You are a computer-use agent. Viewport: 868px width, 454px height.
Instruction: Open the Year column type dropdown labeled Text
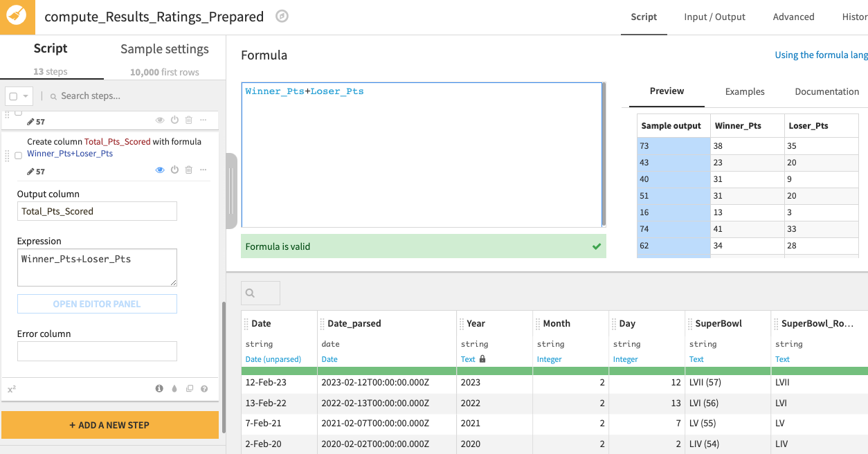[x=469, y=359]
